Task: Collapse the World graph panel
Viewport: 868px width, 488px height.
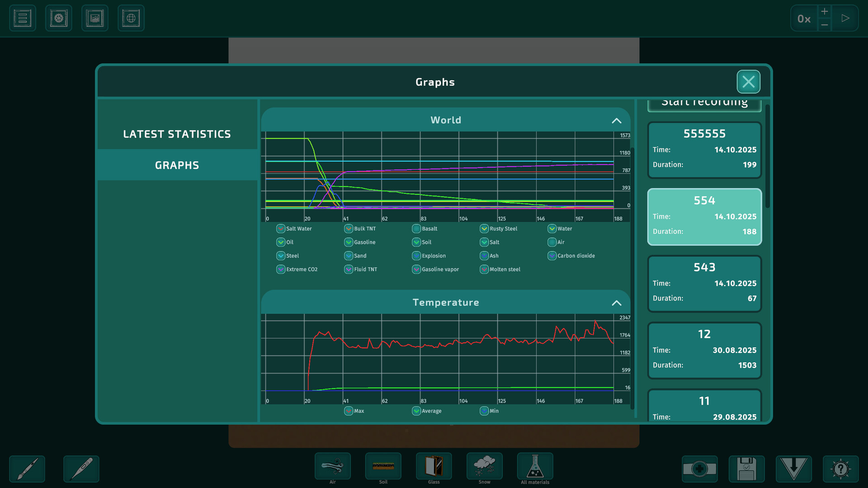Action: click(617, 121)
